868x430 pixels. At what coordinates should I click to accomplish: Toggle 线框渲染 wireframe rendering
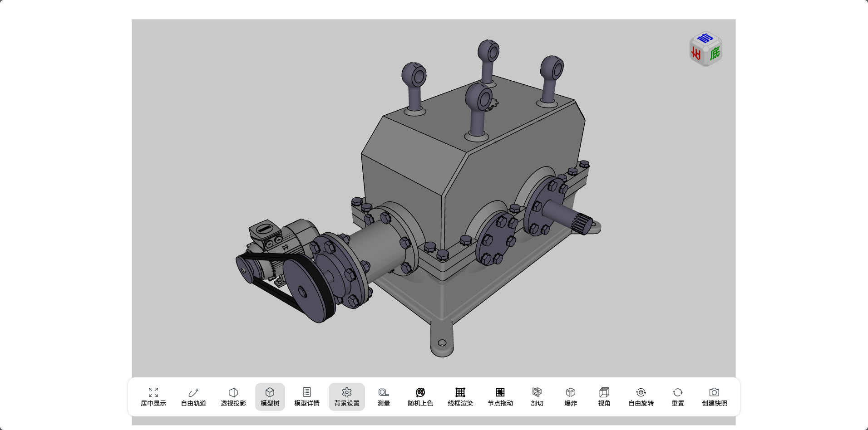tap(460, 396)
